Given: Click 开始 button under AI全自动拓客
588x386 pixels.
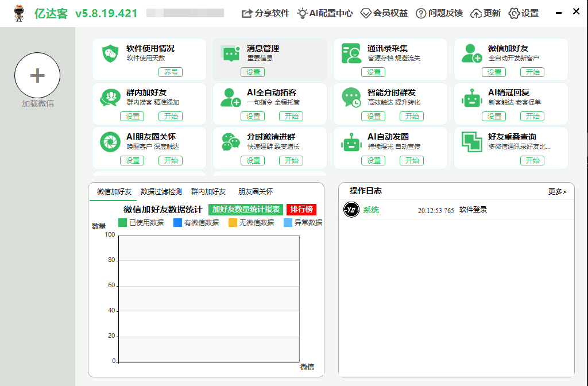Looking at the screenshot, I should 291,117.
